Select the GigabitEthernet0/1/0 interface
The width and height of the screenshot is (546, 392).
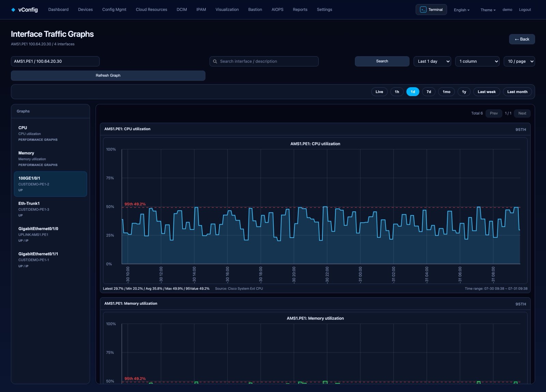[51, 235]
